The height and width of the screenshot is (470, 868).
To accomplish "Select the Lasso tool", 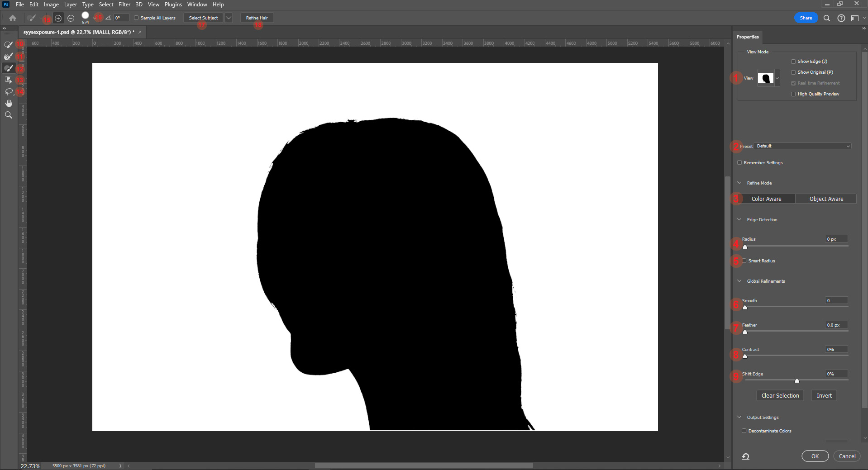I will (x=8, y=91).
